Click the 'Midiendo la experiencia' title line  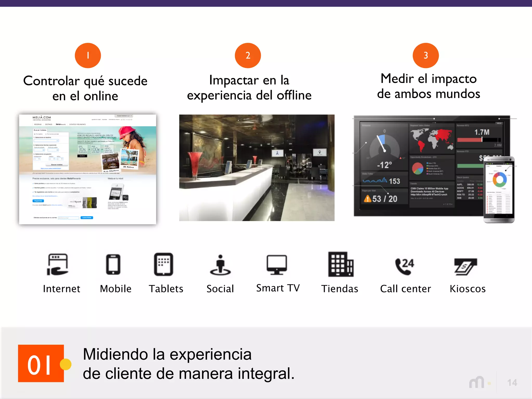click(167, 354)
